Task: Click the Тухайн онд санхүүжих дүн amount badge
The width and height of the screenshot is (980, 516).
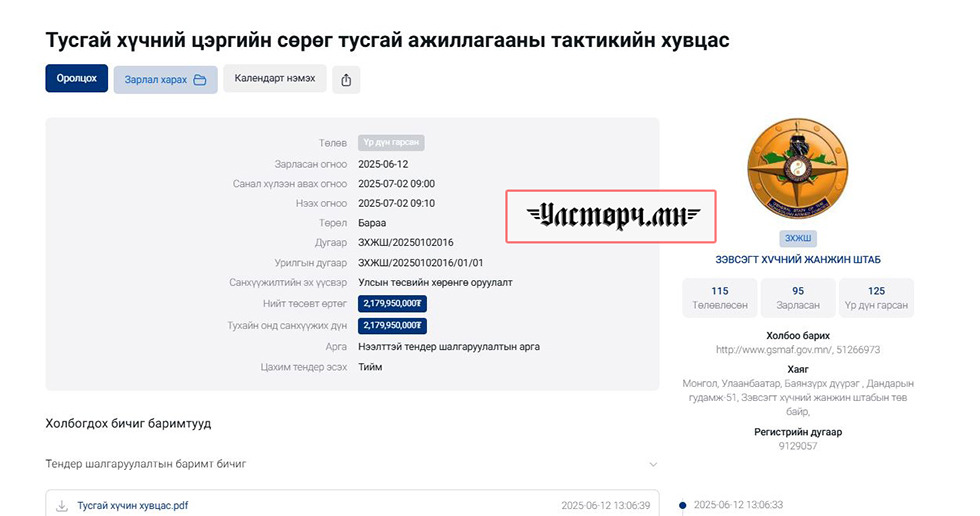Action: point(392,326)
